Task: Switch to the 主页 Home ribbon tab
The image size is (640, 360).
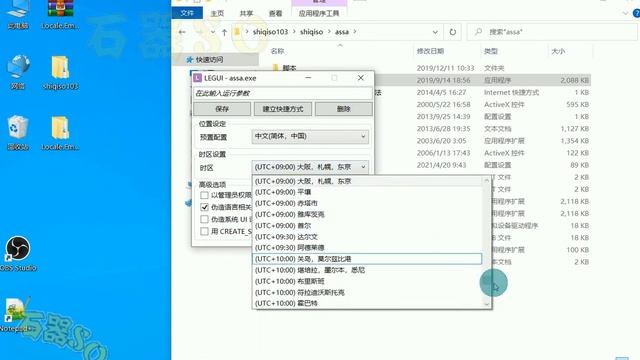Action: pos(217,13)
